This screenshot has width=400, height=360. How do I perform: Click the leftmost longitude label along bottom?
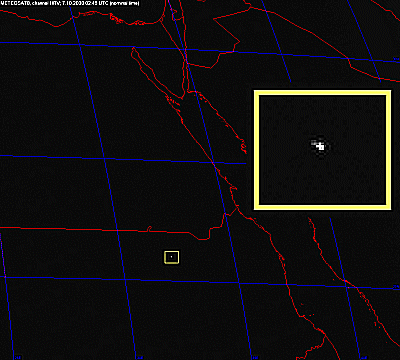tap(18, 357)
